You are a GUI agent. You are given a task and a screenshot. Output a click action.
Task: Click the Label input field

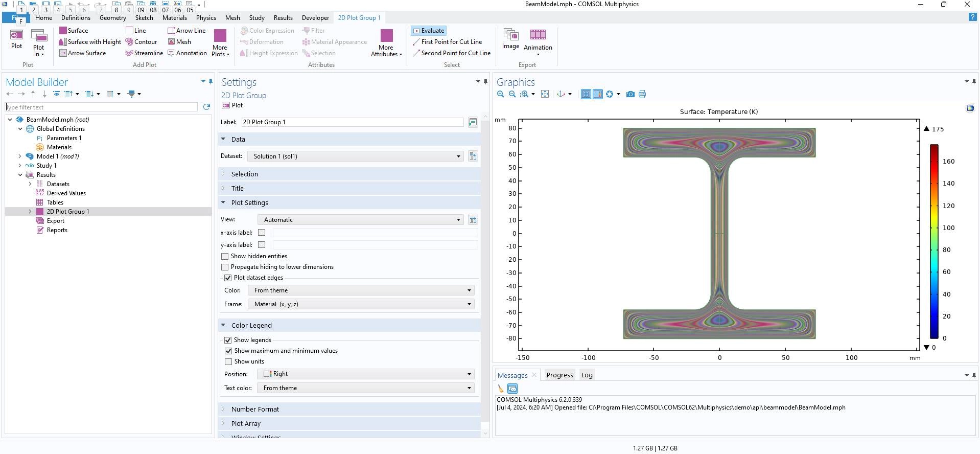point(353,122)
